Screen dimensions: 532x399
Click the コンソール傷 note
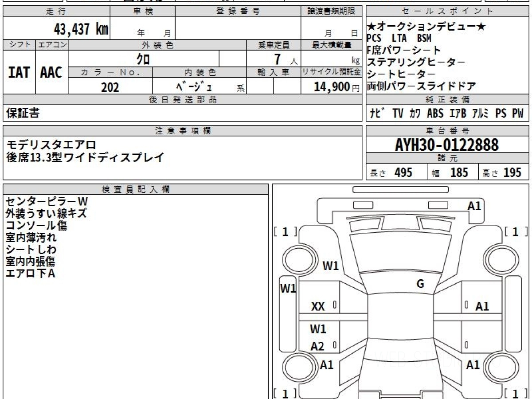tap(36, 226)
